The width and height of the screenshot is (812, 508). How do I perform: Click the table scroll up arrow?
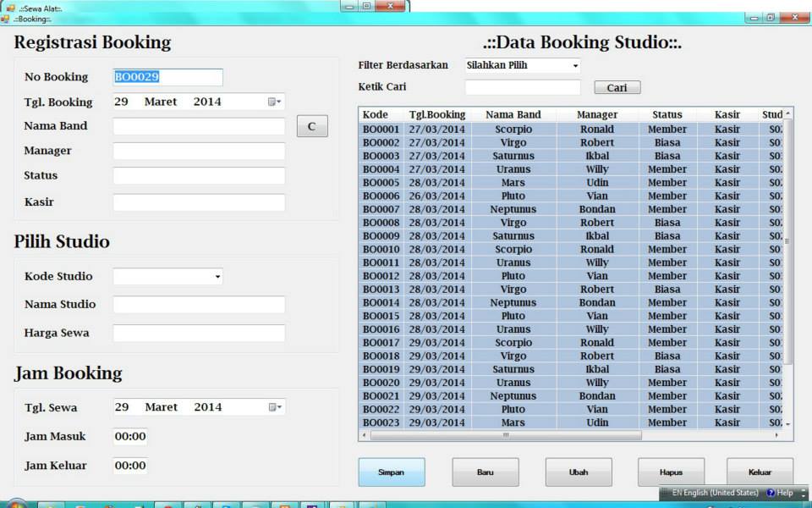(788, 113)
